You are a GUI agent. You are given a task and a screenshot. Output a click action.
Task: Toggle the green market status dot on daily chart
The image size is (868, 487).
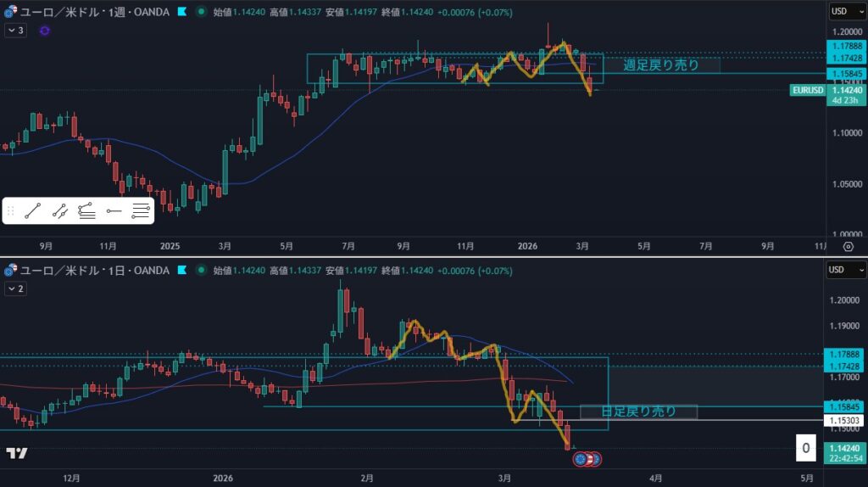pos(199,270)
